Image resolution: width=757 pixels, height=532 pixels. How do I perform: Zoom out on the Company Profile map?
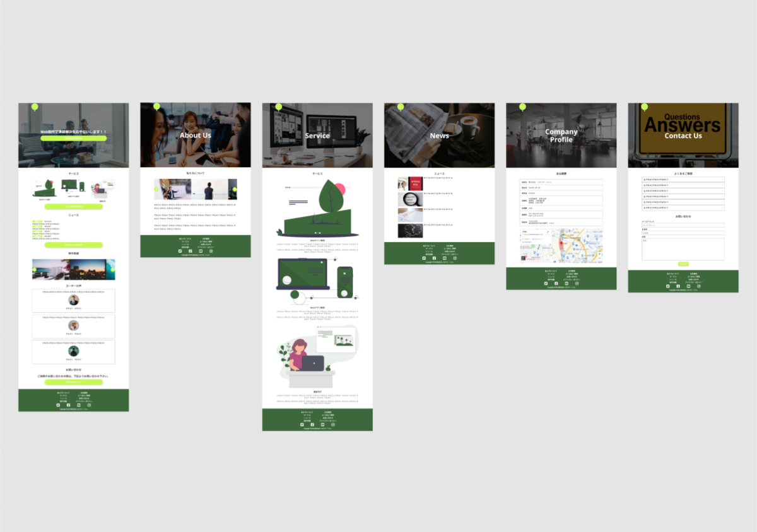(x=599, y=258)
